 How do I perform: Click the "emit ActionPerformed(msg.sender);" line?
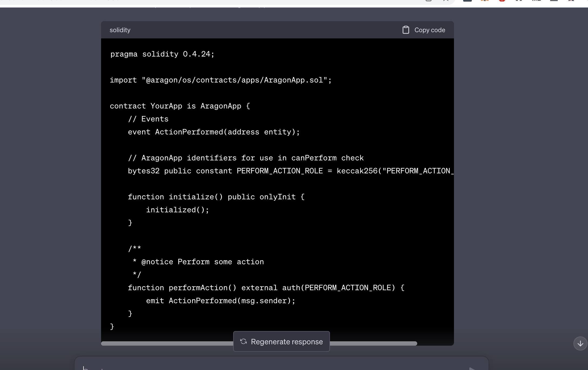coord(220,301)
